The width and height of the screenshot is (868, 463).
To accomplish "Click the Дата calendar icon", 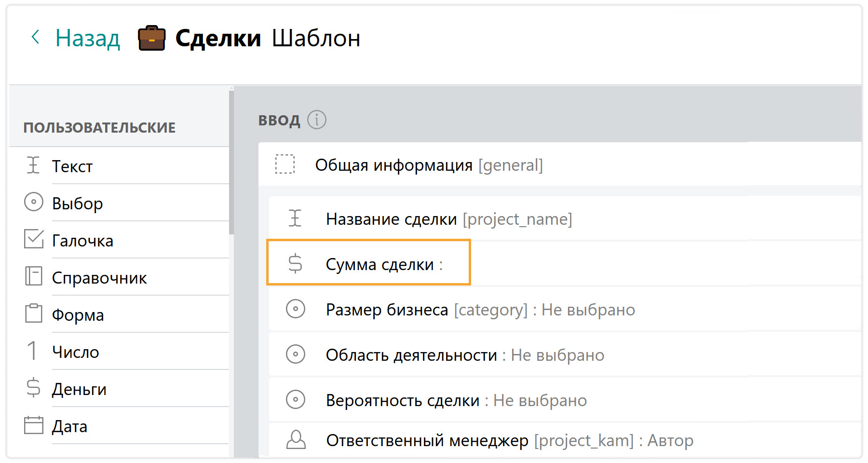I will [x=33, y=425].
